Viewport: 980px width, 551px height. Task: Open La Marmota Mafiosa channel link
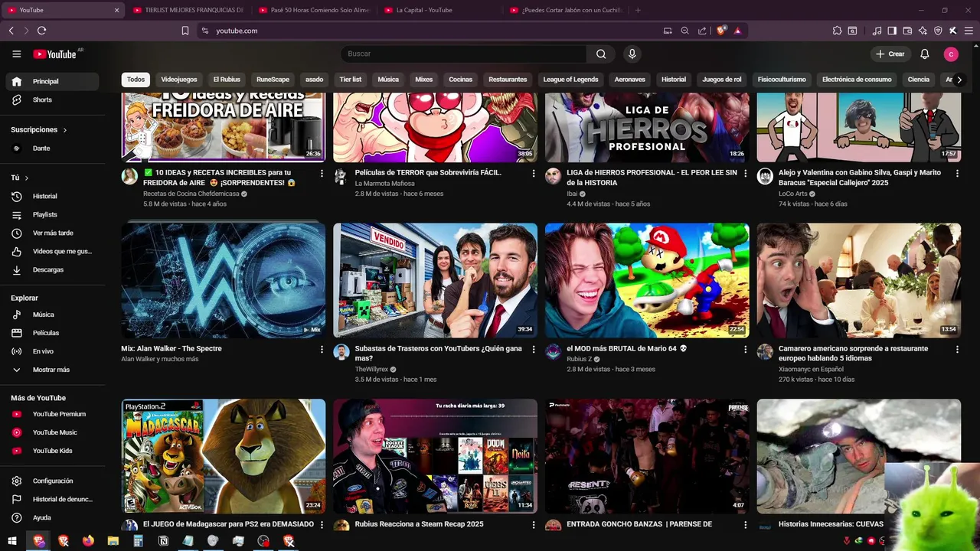tap(384, 184)
